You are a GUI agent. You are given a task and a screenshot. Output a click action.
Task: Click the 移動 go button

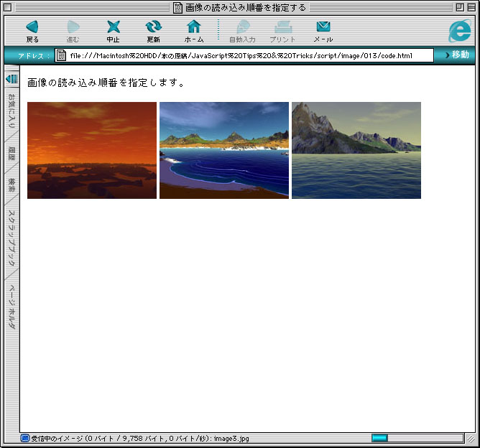click(x=457, y=55)
